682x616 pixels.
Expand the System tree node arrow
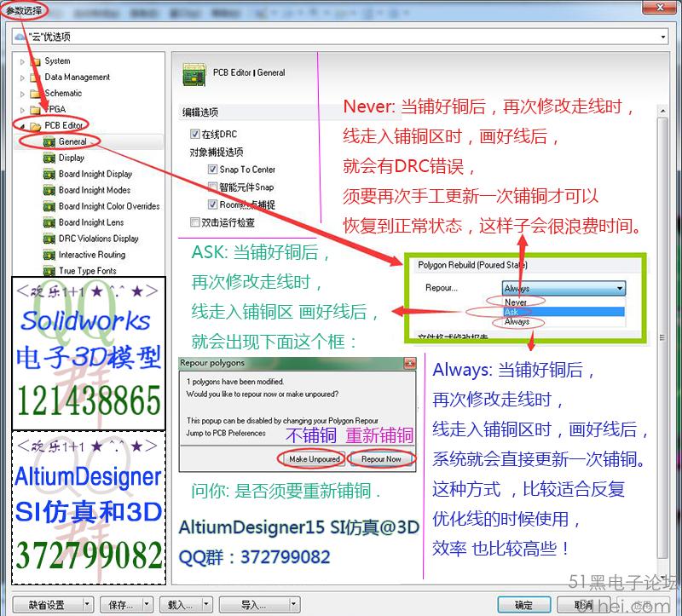pyautogui.click(x=23, y=61)
